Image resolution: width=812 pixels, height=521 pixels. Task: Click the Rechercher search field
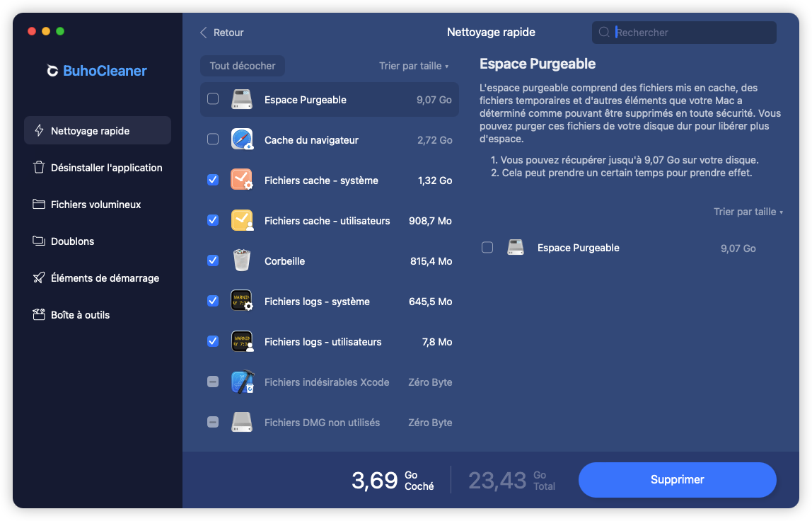click(x=683, y=32)
